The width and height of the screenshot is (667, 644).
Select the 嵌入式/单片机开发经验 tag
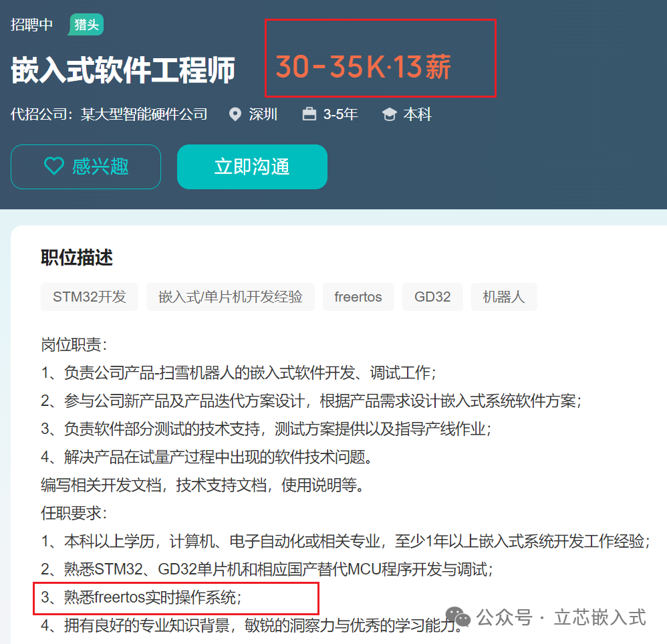click(230, 297)
